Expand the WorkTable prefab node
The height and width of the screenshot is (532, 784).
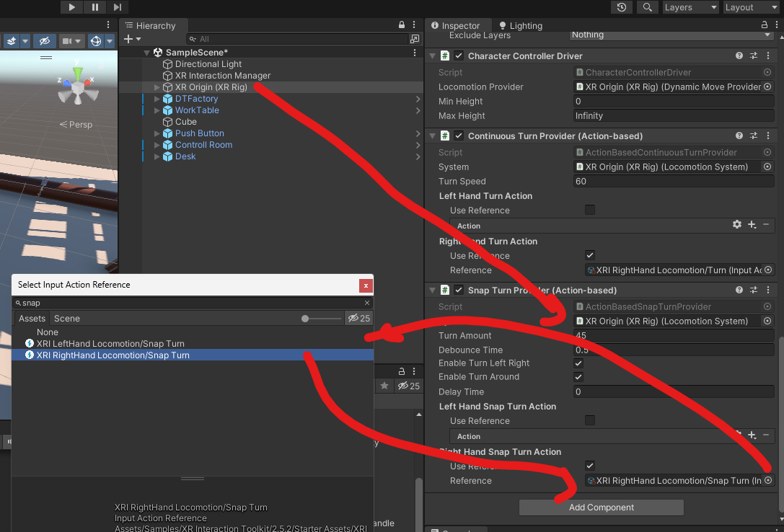[x=157, y=110]
